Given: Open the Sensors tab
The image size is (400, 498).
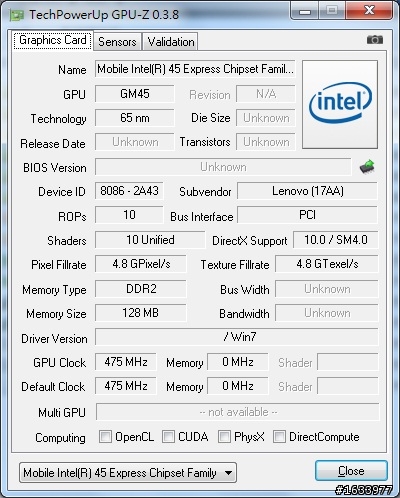Looking at the screenshot, I should [117, 42].
